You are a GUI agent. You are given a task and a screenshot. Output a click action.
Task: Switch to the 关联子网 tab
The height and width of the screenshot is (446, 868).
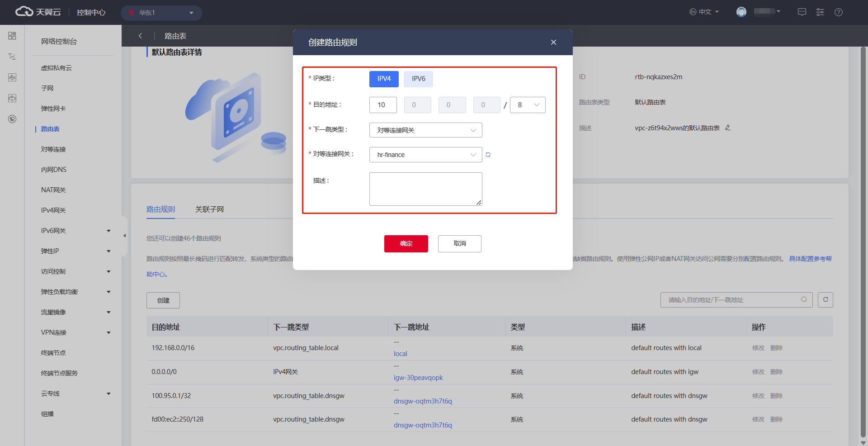pos(209,209)
